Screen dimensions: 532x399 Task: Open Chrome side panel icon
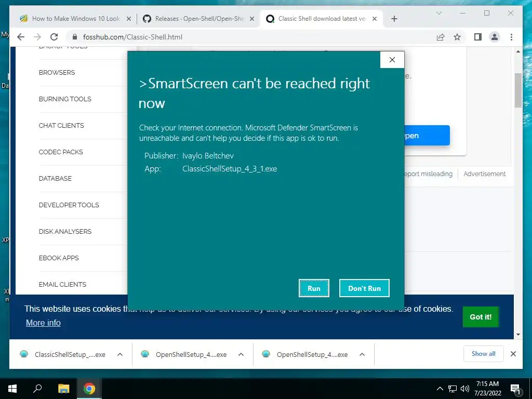(478, 37)
